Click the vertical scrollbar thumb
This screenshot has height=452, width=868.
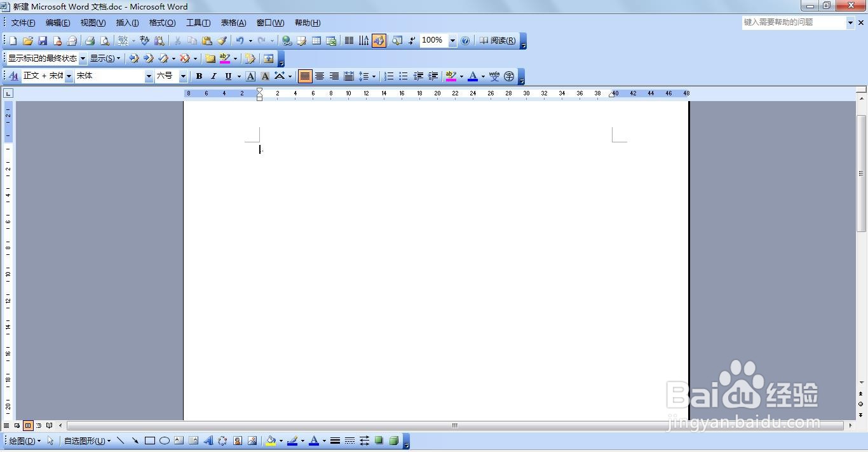[x=862, y=173]
